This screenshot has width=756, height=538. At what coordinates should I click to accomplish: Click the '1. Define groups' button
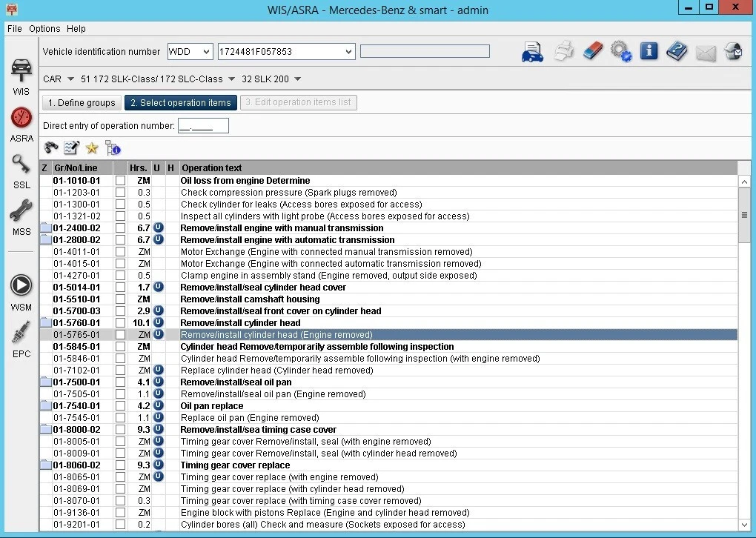pyautogui.click(x=82, y=103)
